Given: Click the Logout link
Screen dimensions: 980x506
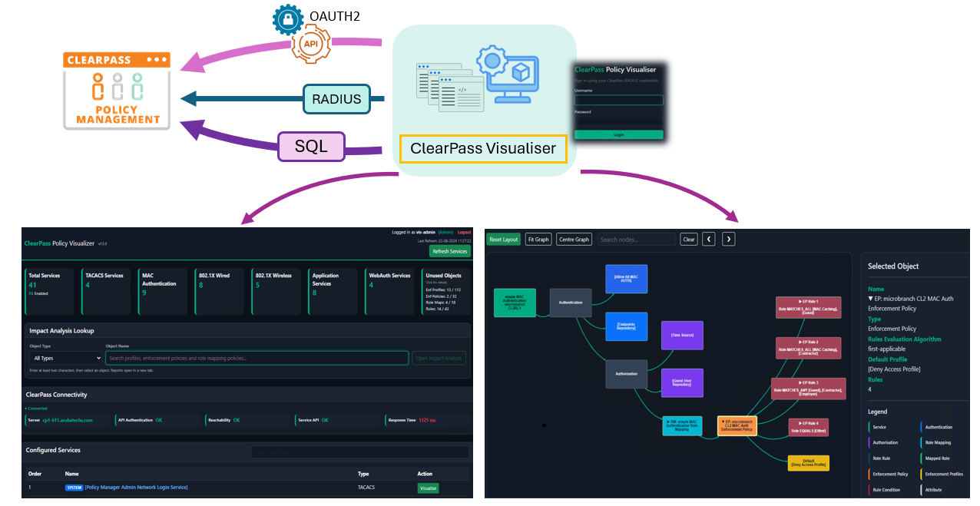Looking at the screenshot, I should (464, 232).
